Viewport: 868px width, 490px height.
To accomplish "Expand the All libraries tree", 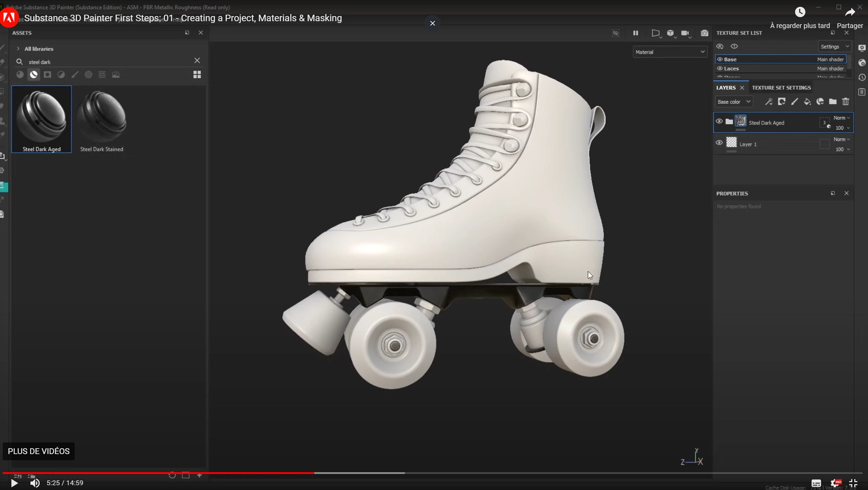I will (18, 49).
